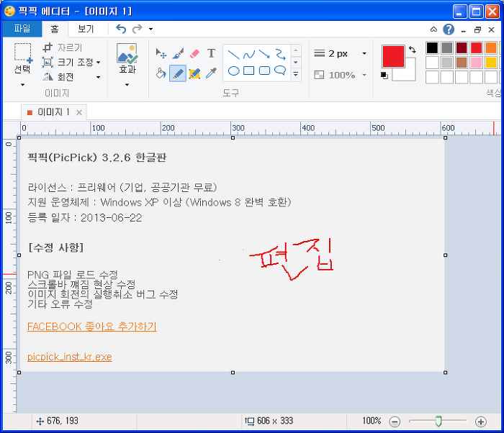Viewport: 504px width, 433px height.
Task: Pick the black palette swatch
Action: [x=432, y=48]
